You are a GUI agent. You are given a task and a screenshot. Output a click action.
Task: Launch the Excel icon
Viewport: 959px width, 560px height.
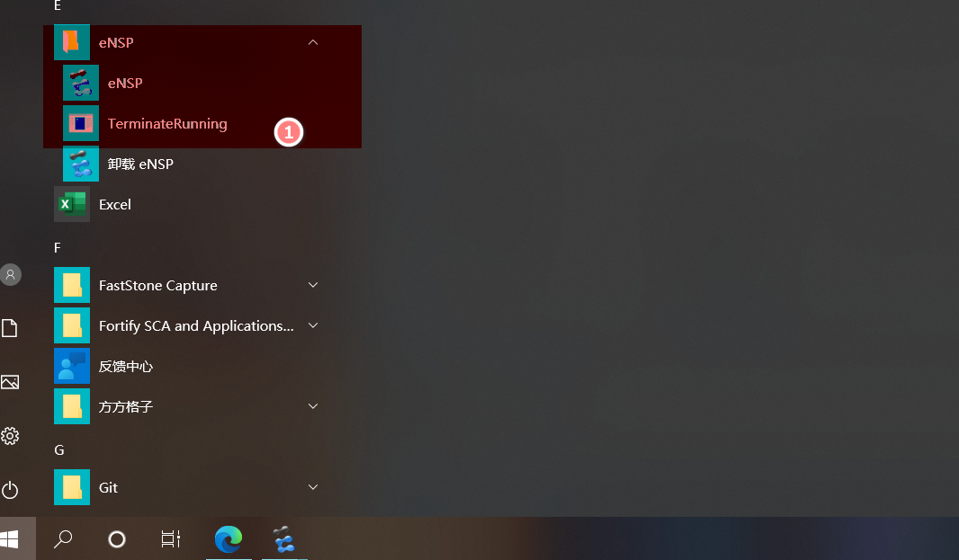72,204
